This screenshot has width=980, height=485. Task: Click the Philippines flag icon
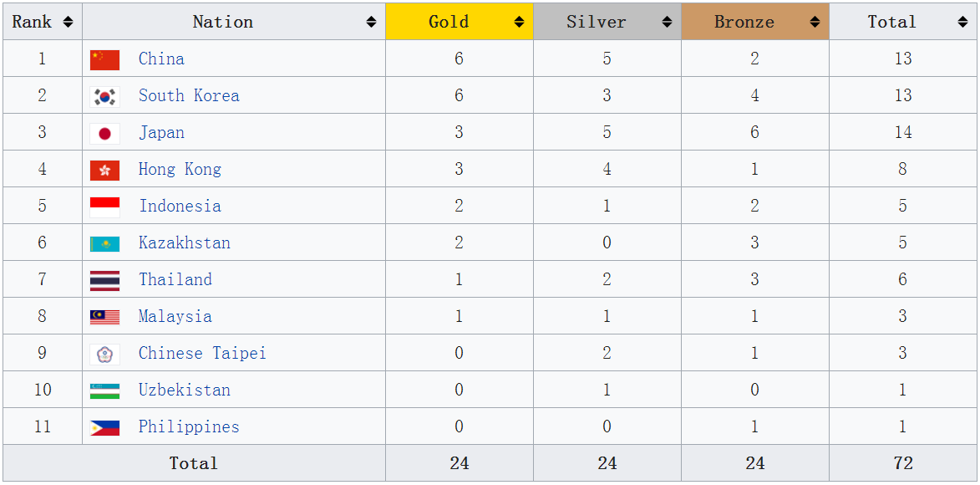[x=104, y=427]
